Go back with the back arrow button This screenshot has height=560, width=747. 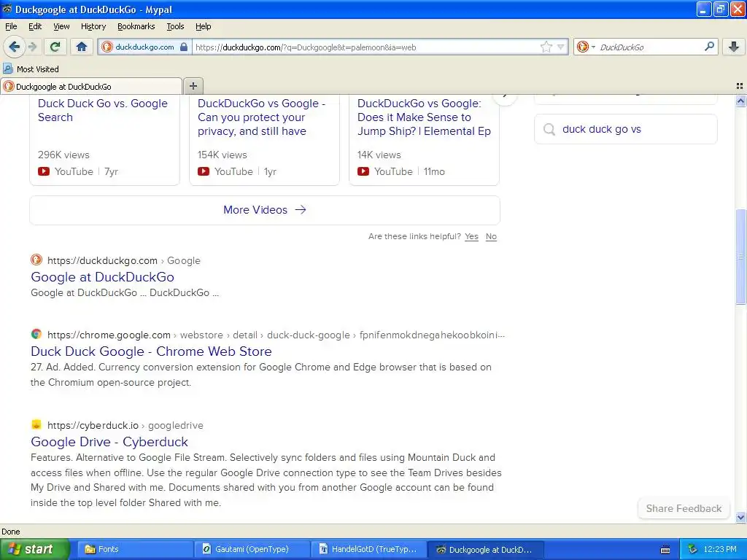tap(14, 47)
